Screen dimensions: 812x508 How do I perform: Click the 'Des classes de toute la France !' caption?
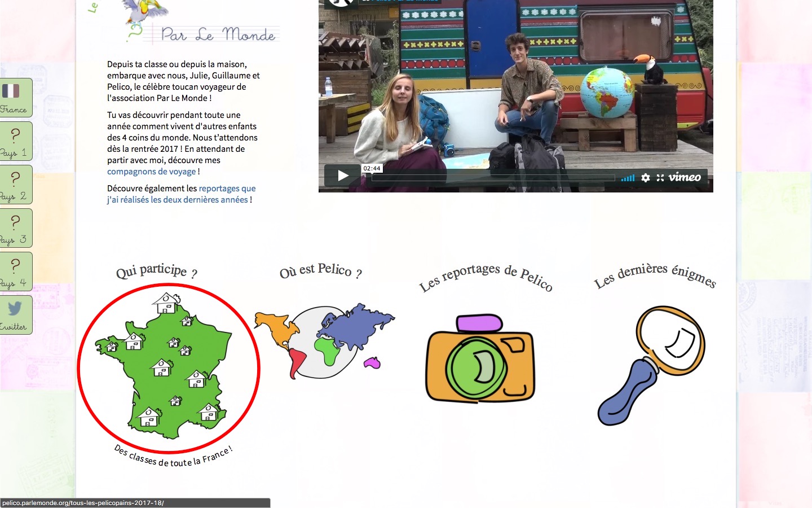coord(174,456)
